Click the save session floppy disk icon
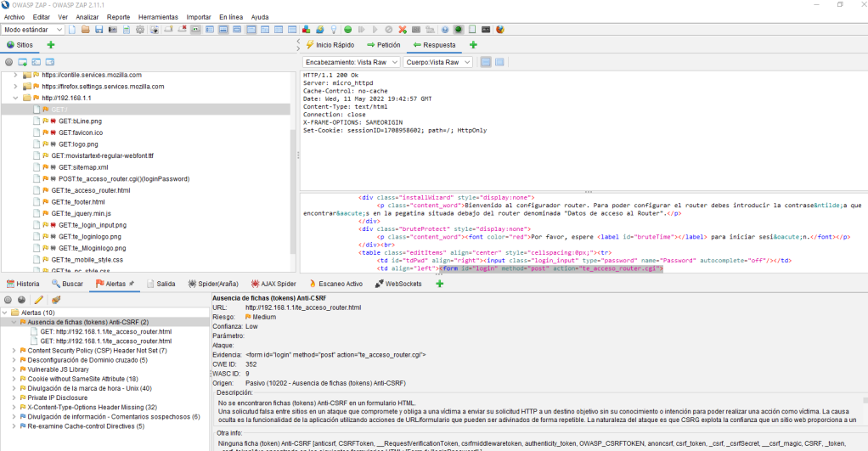This screenshot has width=868, height=451. point(99,30)
